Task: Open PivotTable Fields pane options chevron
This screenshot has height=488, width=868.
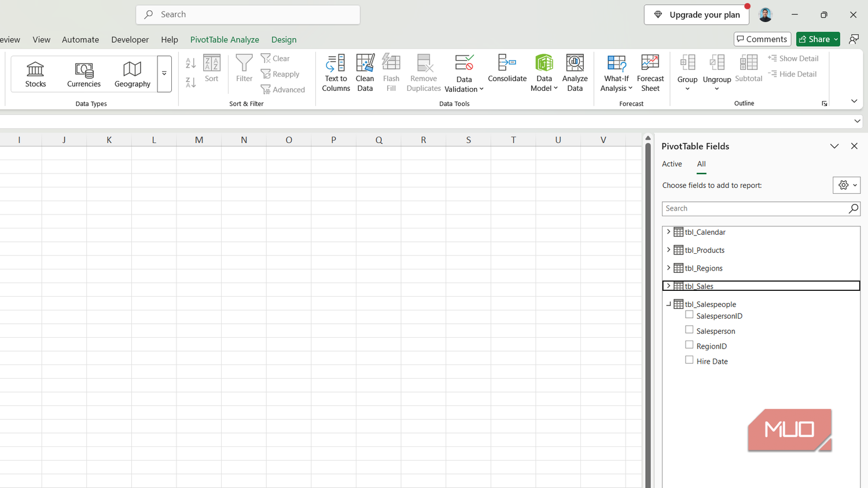Action: click(834, 146)
